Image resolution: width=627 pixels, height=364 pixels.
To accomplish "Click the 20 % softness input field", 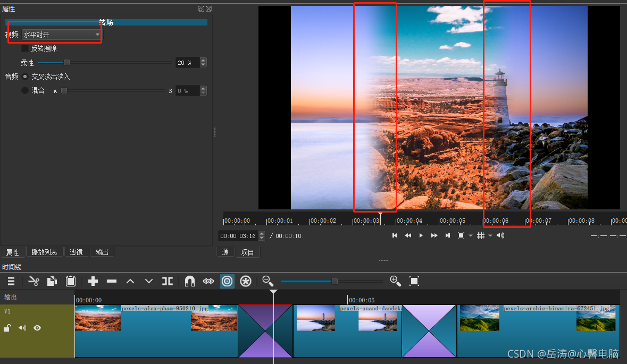I will [x=187, y=63].
